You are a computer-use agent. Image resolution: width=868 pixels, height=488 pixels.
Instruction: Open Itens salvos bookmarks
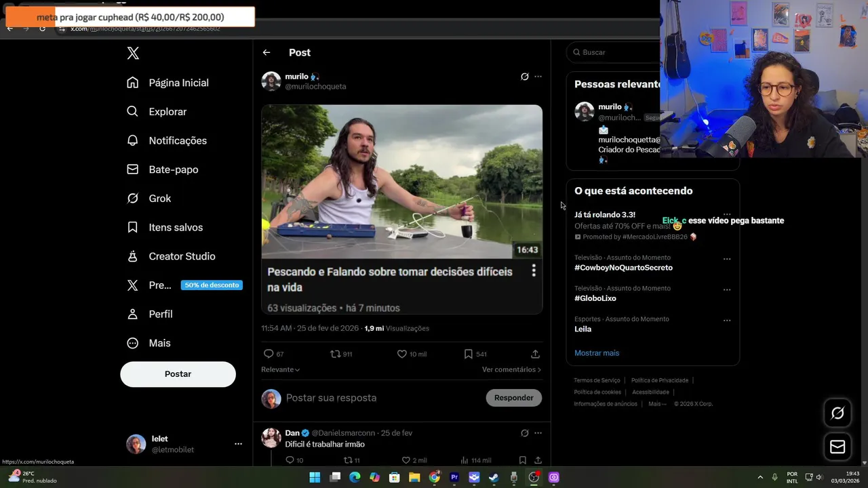pyautogui.click(x=165, y=227)
